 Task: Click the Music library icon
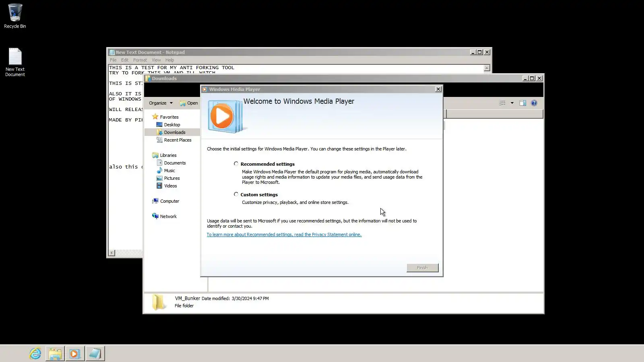pos(159,171)
